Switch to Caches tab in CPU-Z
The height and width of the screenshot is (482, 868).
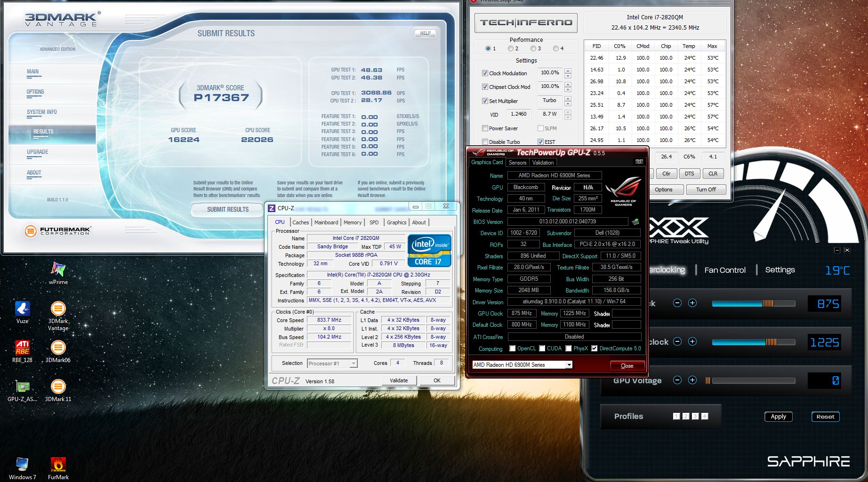pos(300,222)
